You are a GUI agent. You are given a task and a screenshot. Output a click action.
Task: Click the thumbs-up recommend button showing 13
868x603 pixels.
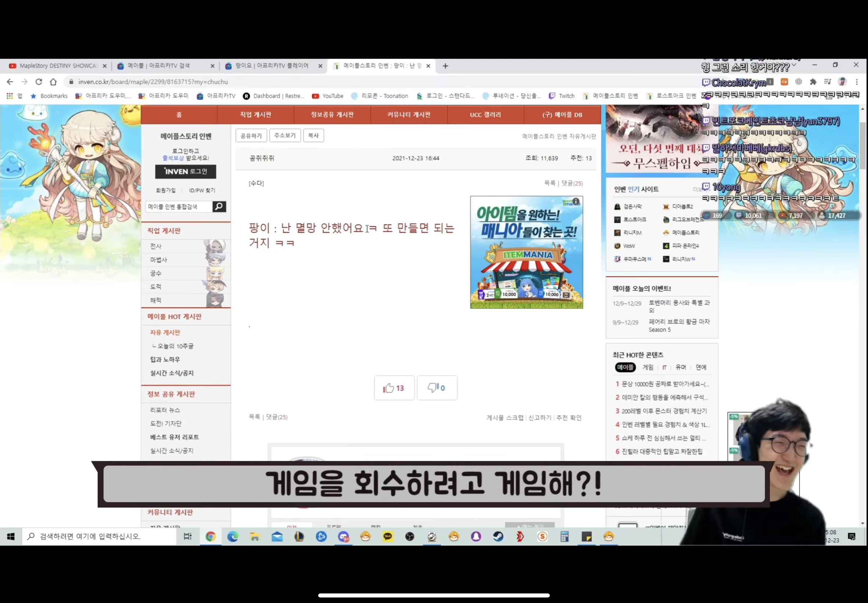click(394, 388)
